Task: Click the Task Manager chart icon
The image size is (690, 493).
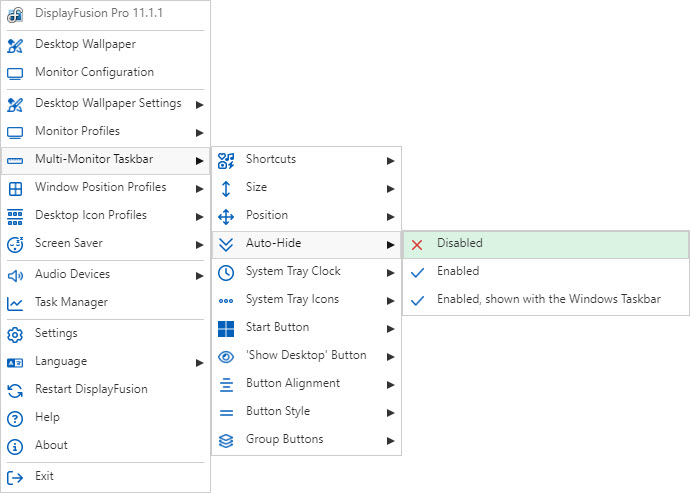Action: pyautogui.click(x=15, y=303)
